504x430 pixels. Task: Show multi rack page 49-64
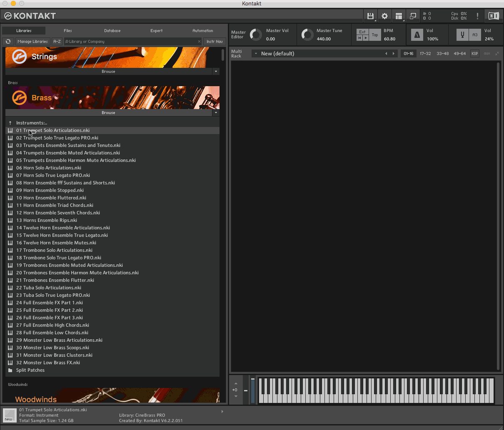459,54
